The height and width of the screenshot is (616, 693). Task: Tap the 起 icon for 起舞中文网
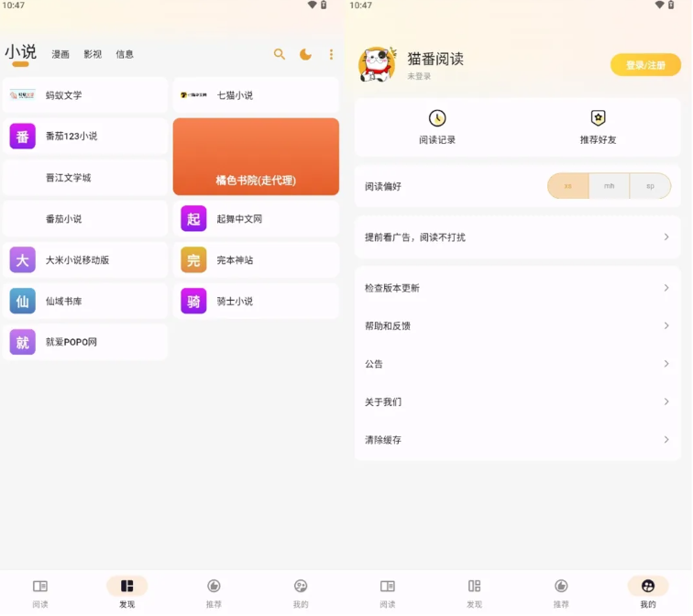(x=193, y=219)
